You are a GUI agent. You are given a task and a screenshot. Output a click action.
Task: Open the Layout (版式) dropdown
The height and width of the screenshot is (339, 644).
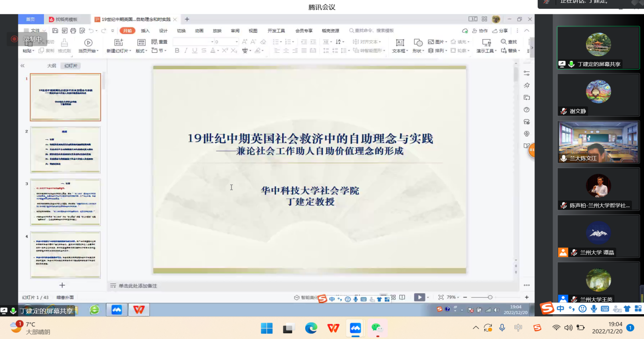pos(141,51)
